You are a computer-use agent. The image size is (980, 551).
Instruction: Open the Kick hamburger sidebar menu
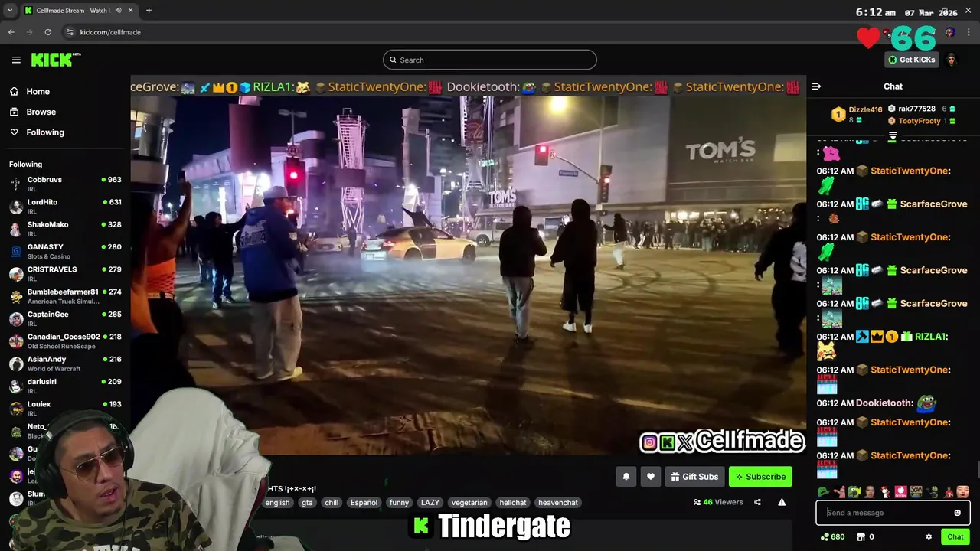pos(16,60)
